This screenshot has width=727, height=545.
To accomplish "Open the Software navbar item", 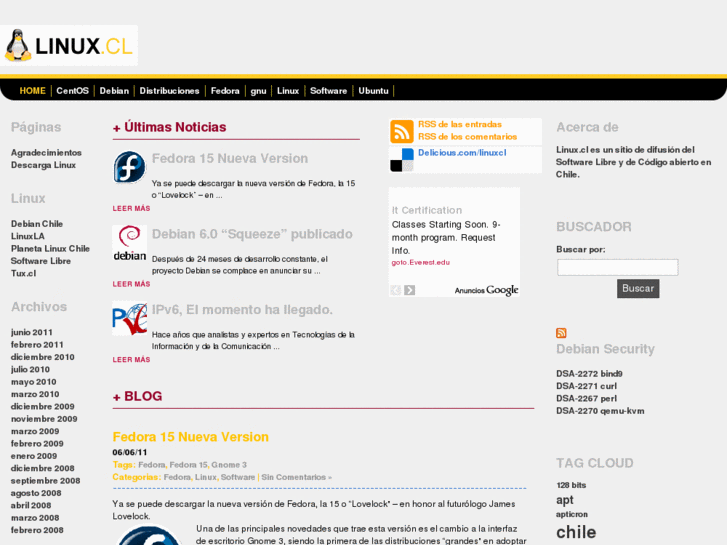I will [x=328, y=91].
